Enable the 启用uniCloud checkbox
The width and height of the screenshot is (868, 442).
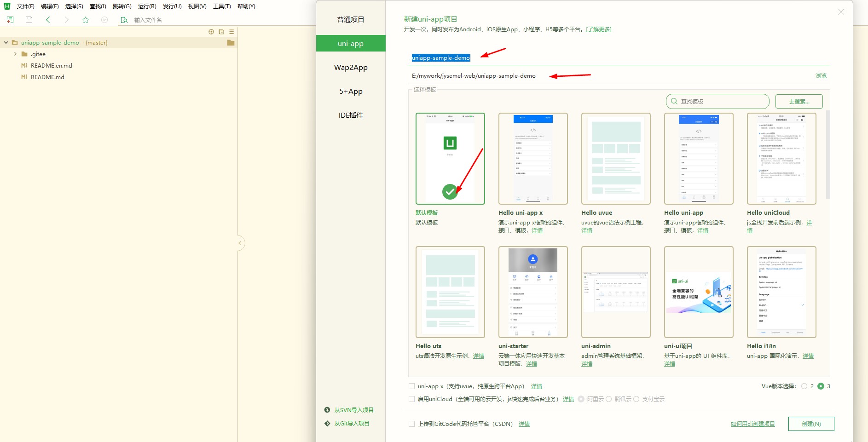411,399
